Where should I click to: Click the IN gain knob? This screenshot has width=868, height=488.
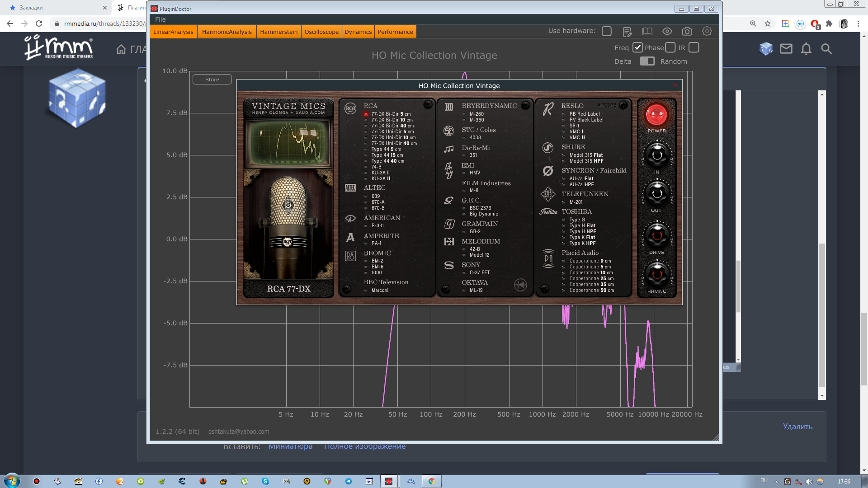coord(657,155)
